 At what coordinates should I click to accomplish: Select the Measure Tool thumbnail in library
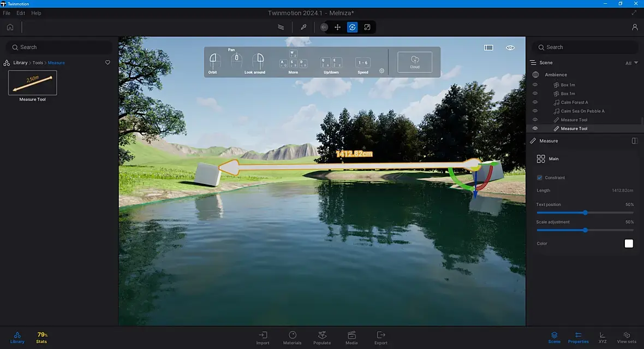point(32,82)
